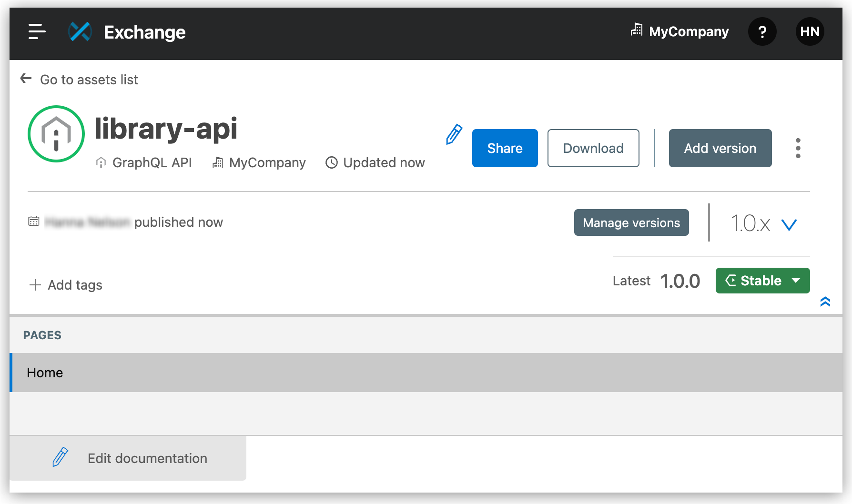Click the Edit documentation pencil icon

click(x=59, y=458)
